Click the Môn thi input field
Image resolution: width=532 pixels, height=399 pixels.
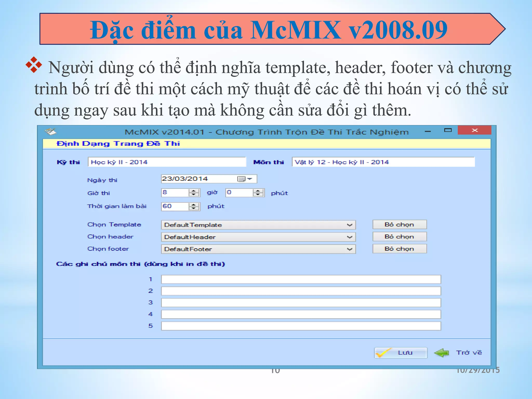[x=383, y=162]
